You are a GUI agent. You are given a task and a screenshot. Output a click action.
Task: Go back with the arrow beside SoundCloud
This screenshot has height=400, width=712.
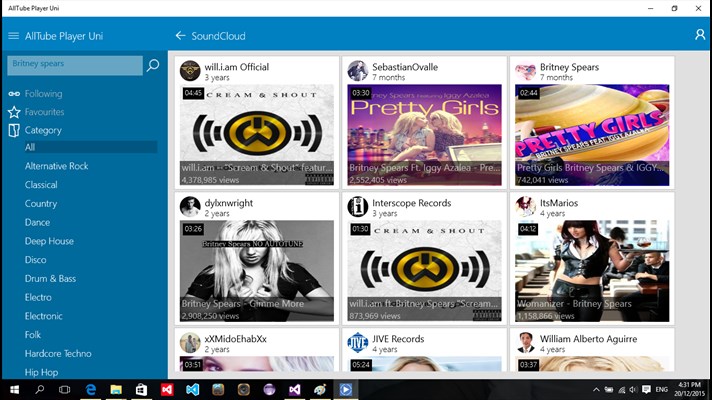(x=181, y=36)
